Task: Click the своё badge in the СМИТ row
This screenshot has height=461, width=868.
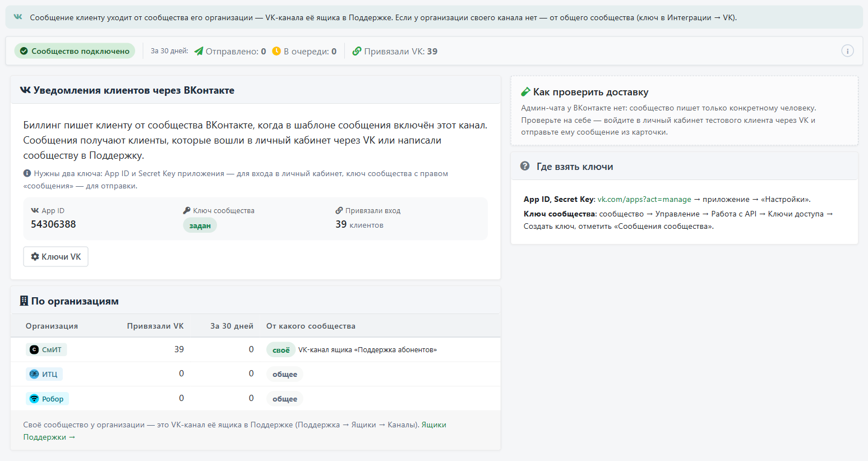Action: (281, 350)
